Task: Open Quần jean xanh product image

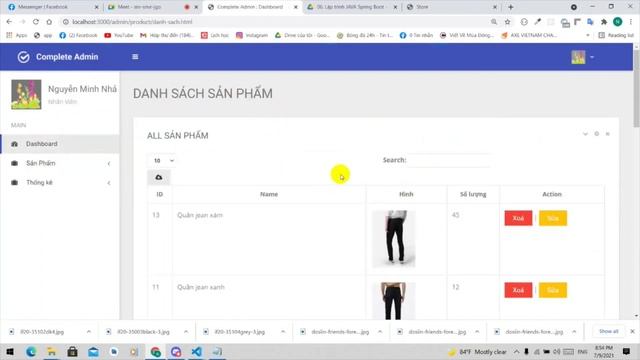Action: (x=394, y=301)
